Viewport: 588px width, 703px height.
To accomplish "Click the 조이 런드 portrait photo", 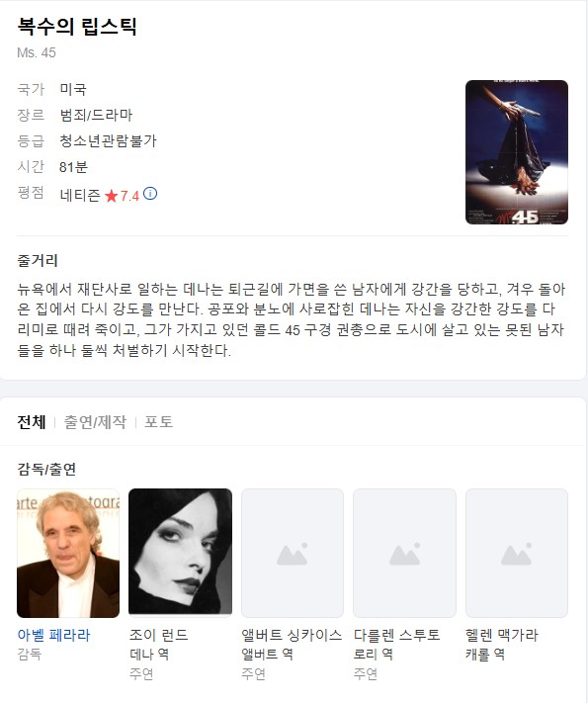I will click(180, 552).
